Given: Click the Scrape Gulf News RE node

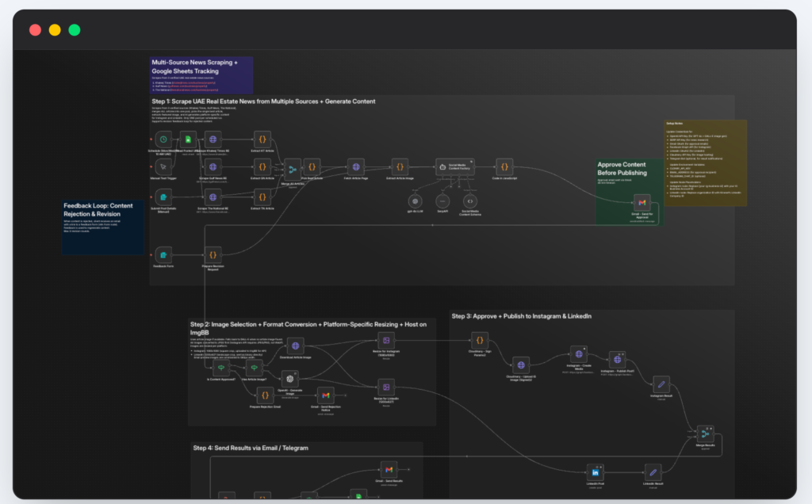Looking at the screenshot, I should click(213, 167).
